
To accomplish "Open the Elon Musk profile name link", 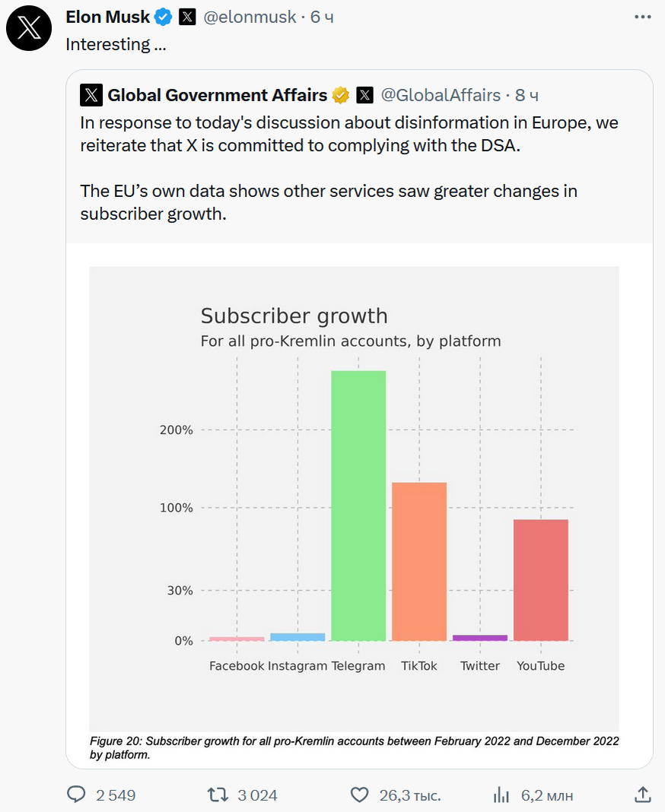I will [x=108, y=17].
